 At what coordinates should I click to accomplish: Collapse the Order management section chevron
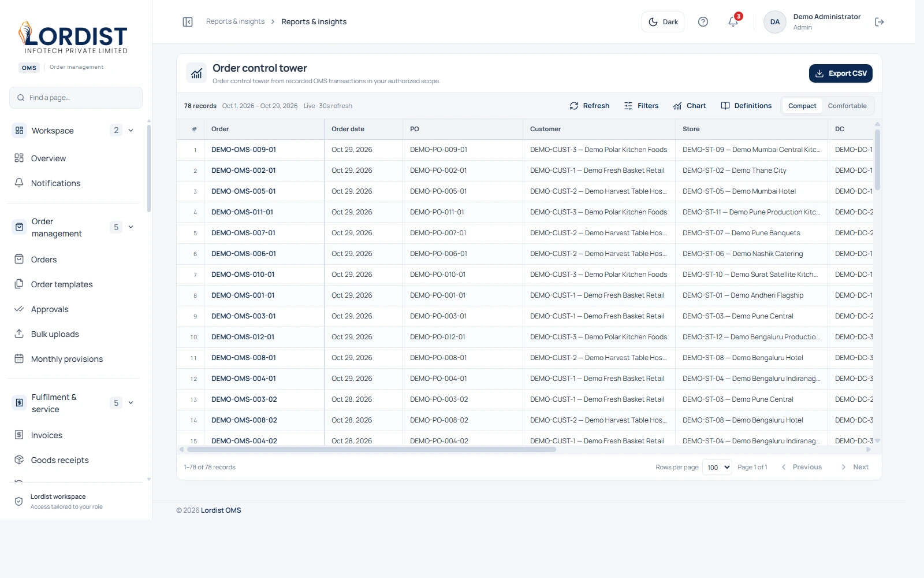[131, 227]
